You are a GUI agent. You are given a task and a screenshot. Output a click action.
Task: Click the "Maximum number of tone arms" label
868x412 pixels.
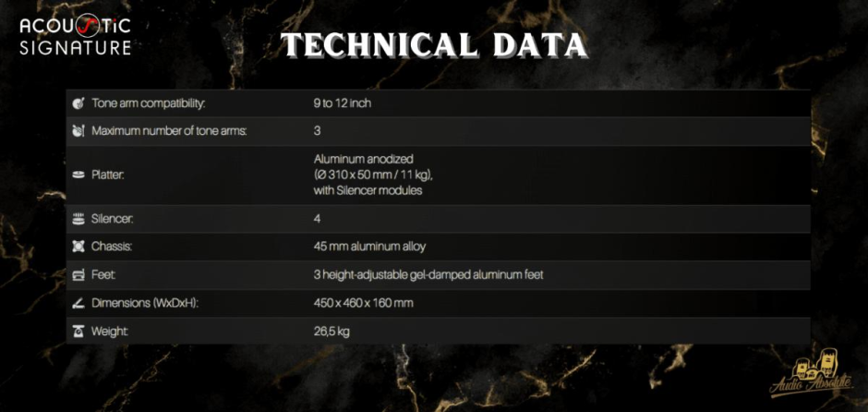[x=169, y=131]
